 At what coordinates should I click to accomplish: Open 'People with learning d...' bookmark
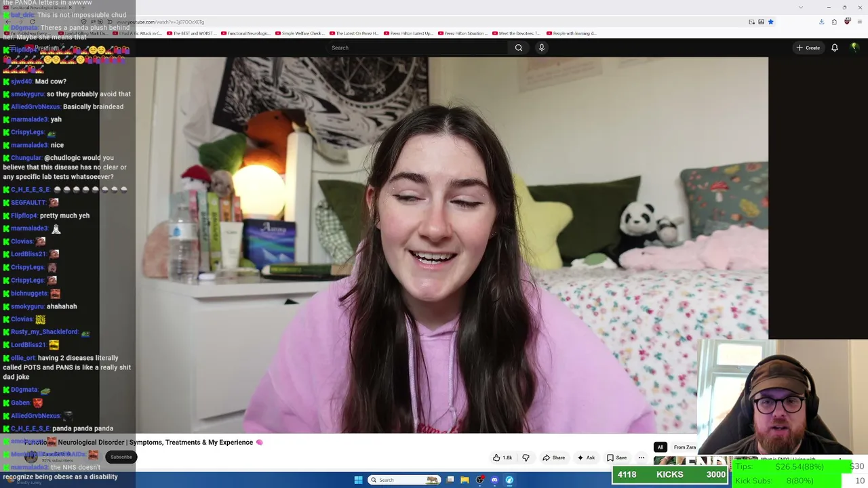click(571, 33)
